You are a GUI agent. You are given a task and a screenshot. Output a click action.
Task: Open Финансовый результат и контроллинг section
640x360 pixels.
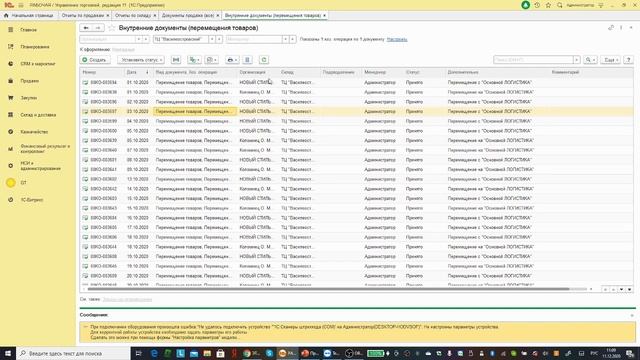pyautogui.click(x=45, y=149)
